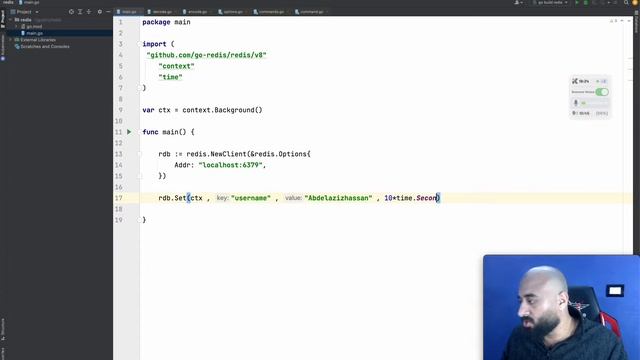This screenshot has width=640, height=360.
Task: Click the "time" import on line 6
Action: point(170,77)
